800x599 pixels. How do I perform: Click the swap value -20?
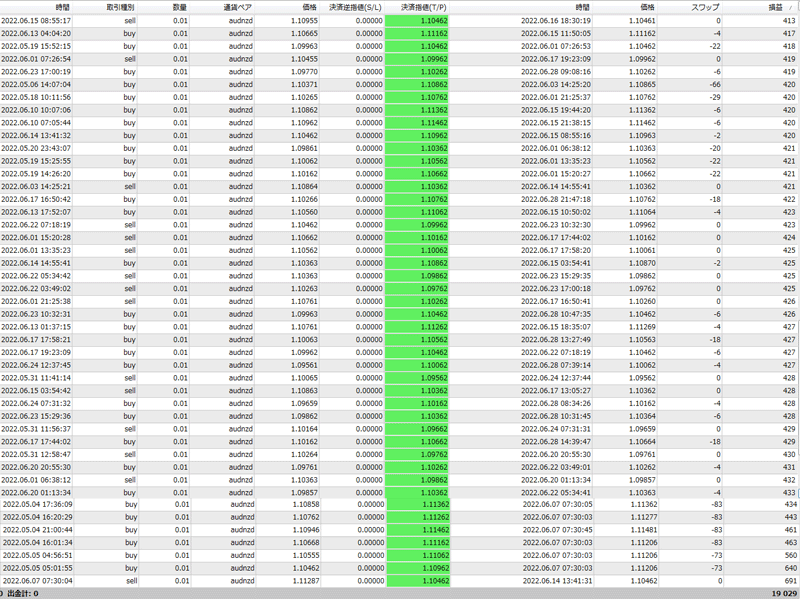715,148
